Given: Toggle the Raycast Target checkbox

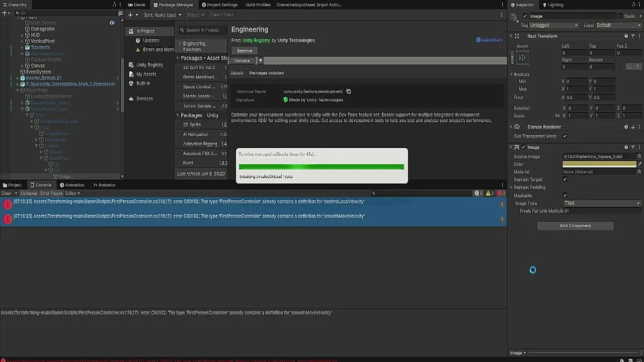Looking at the screenshot, I should coord(565,179).
